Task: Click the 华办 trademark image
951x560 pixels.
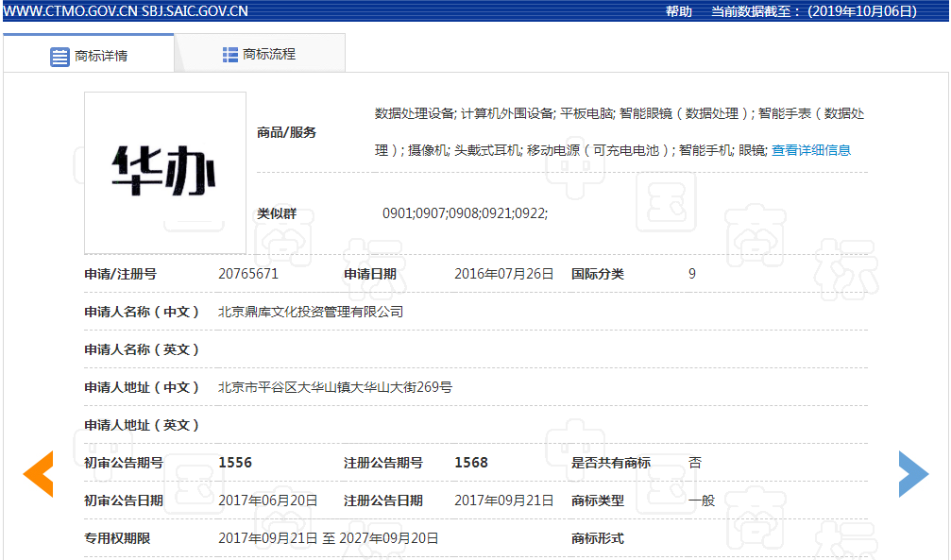Action: (x=164, y=172)
